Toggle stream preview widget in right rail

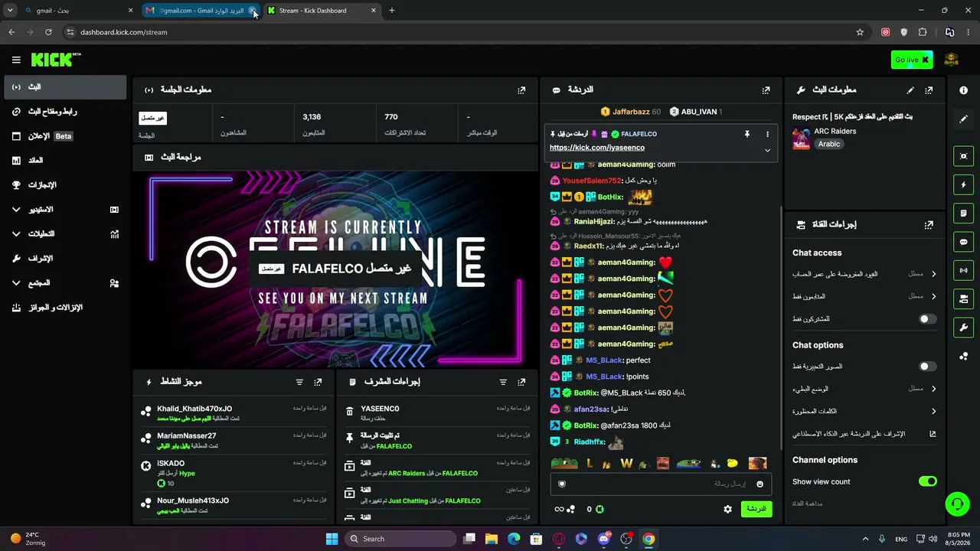[963, 156]
